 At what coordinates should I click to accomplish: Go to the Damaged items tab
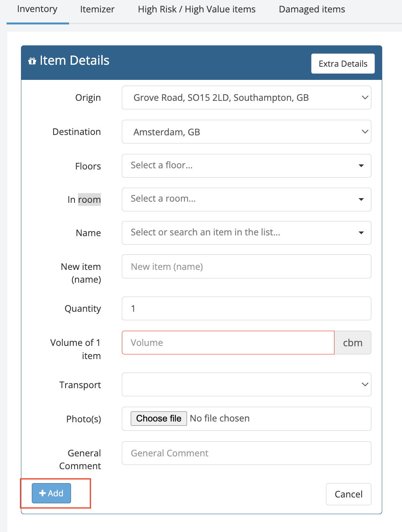(312, 9)
